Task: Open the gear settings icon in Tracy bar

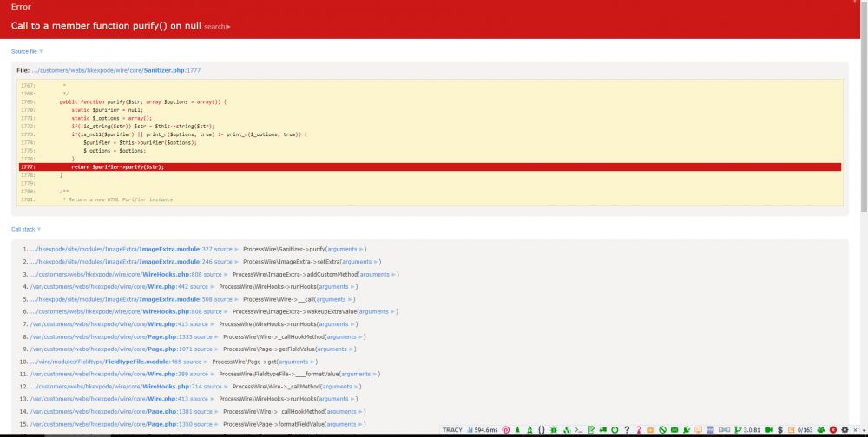Action: 845,430
